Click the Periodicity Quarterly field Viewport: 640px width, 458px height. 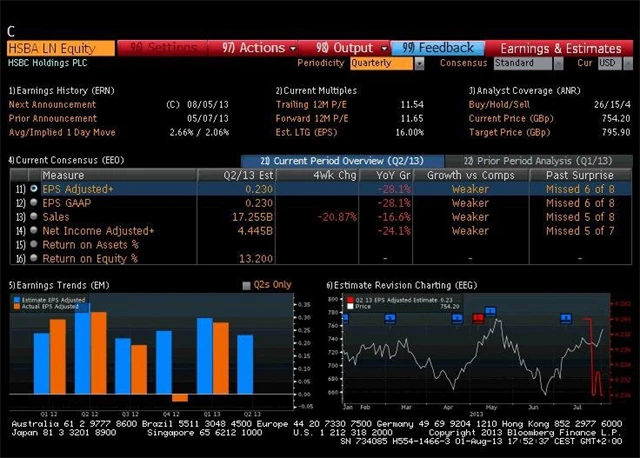381,63
